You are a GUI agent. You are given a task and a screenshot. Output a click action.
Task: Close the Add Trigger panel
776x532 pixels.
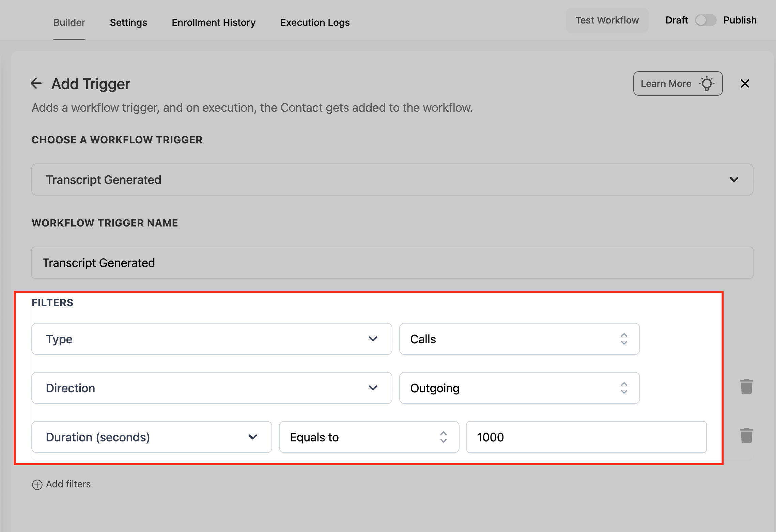[745, 83]
